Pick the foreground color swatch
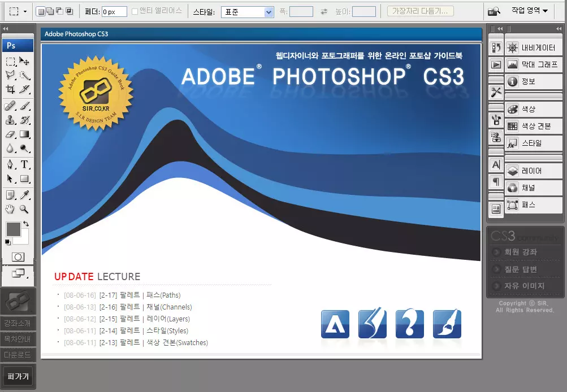This screenshot has width=567, height=392. pyautogui.click(x=14, y=229)
